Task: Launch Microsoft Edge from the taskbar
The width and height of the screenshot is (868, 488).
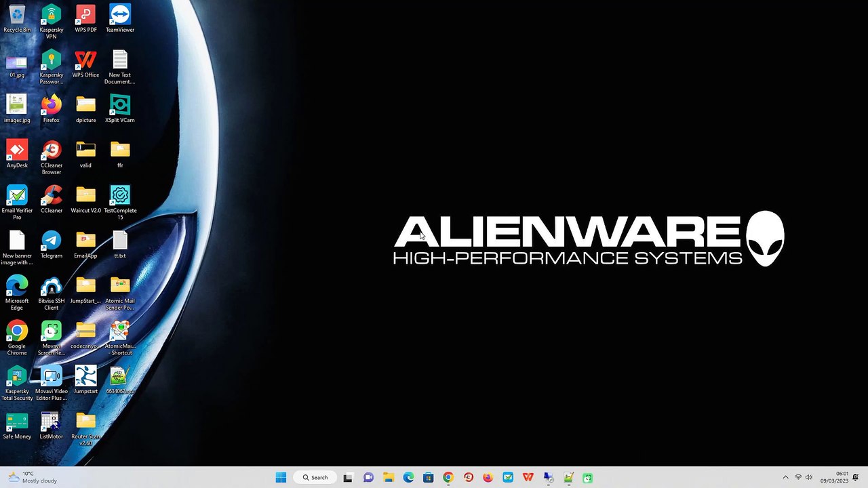Action: [408, 477]
